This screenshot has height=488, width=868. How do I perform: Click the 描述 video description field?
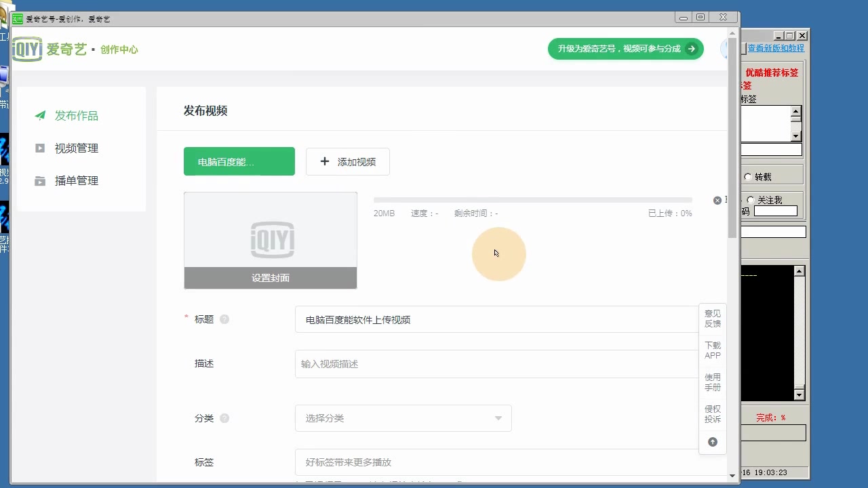(x=496, y=364)
